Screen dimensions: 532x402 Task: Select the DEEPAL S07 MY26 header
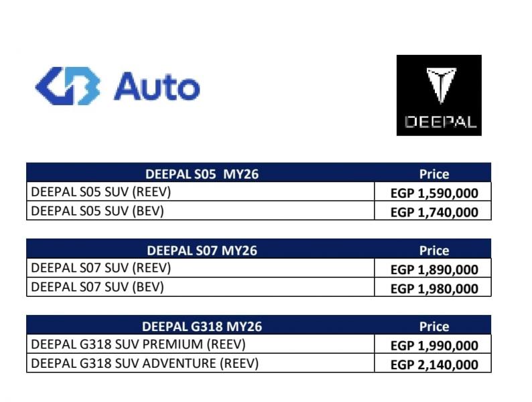202,251
